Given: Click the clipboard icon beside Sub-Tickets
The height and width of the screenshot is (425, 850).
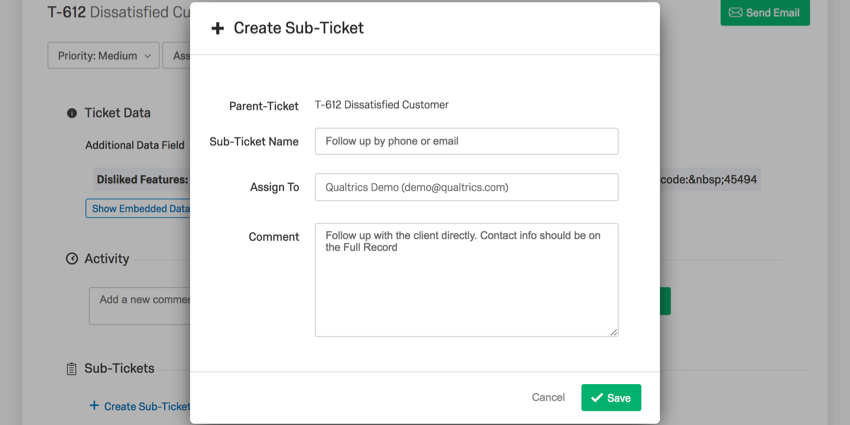Looking at the screenshot, I should [x=72, y=369].
